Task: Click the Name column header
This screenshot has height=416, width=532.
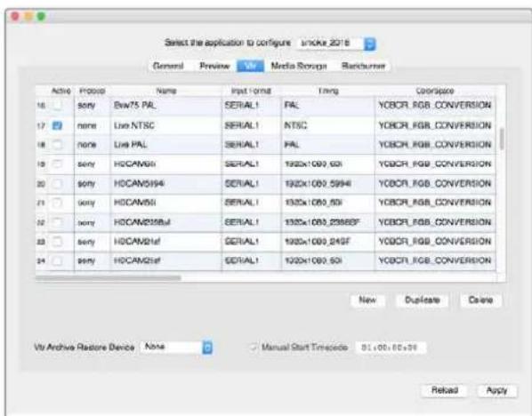Action: coord(165,91)
